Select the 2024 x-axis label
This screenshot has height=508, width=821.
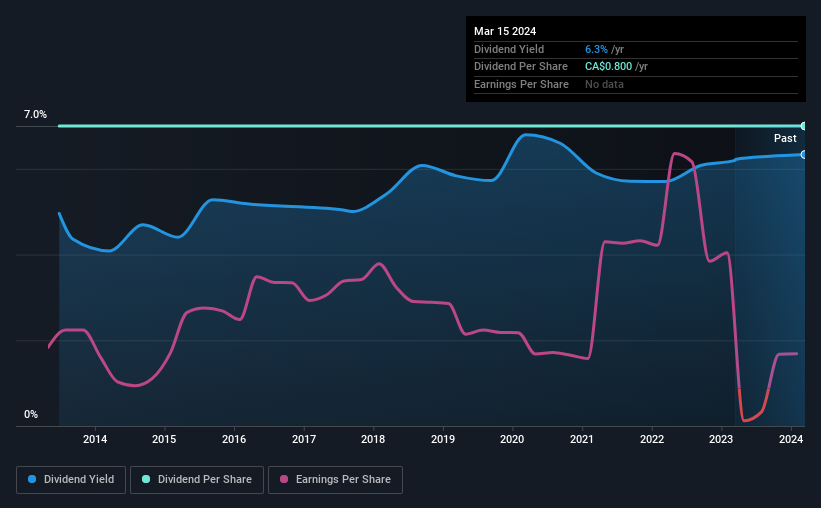tap(791, 439)
